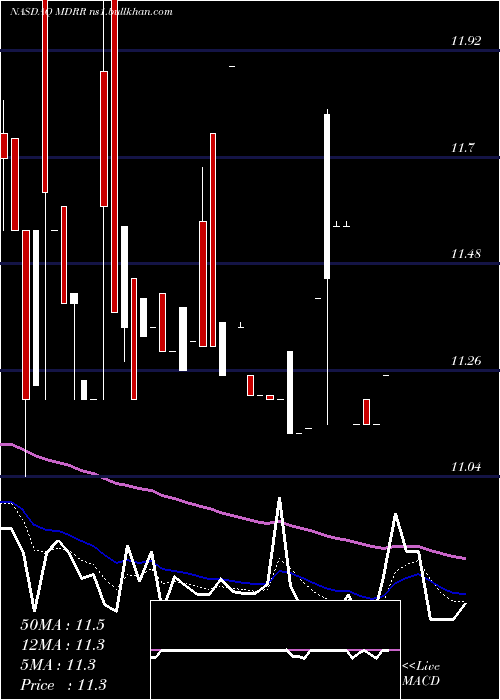Image resolution: width=500 pixels, height=700 pixels.
Task: Click the 11.7 price axis label
Action: point(462,148)
